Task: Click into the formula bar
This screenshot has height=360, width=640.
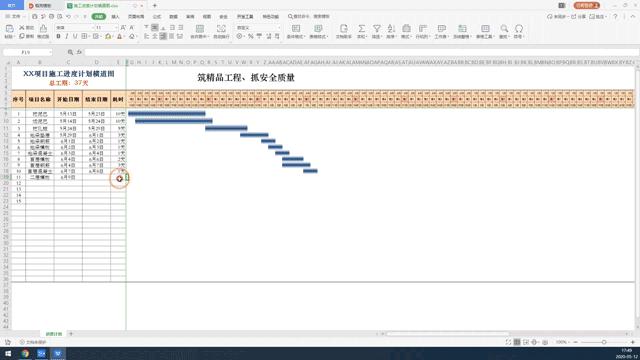Action: (361, 52)
